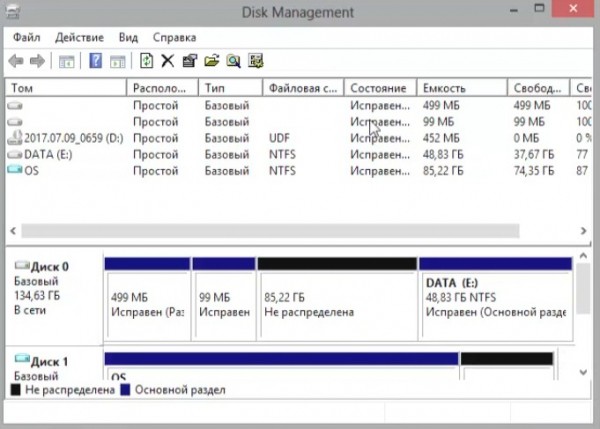
Task: Click the Диск 1 disk icon
Action: click(22, 359)
